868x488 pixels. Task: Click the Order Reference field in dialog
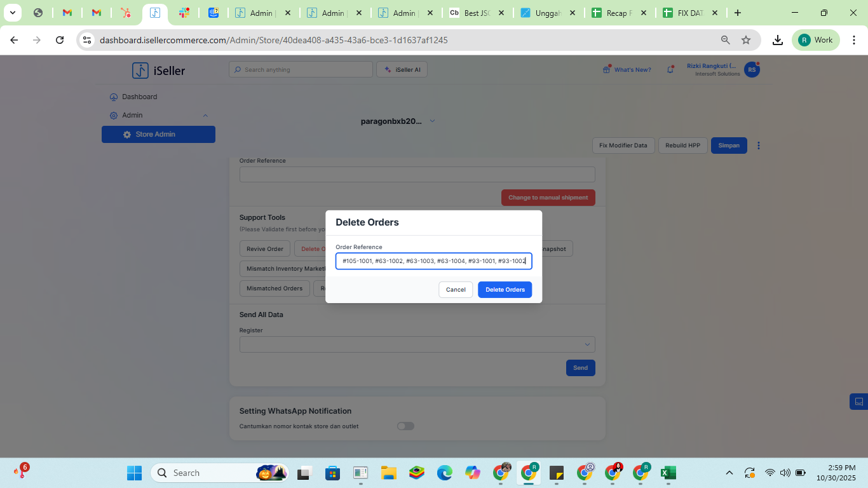433,261
